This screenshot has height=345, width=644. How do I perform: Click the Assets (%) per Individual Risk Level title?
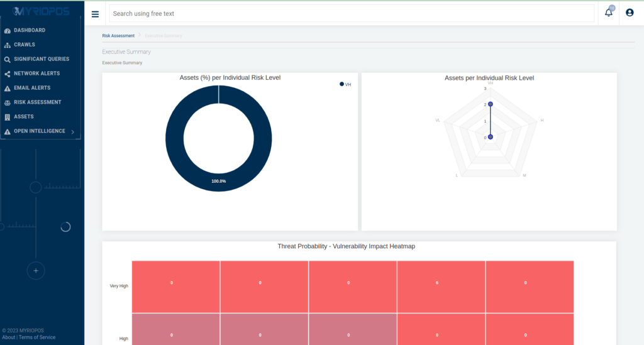coord(230,77)
